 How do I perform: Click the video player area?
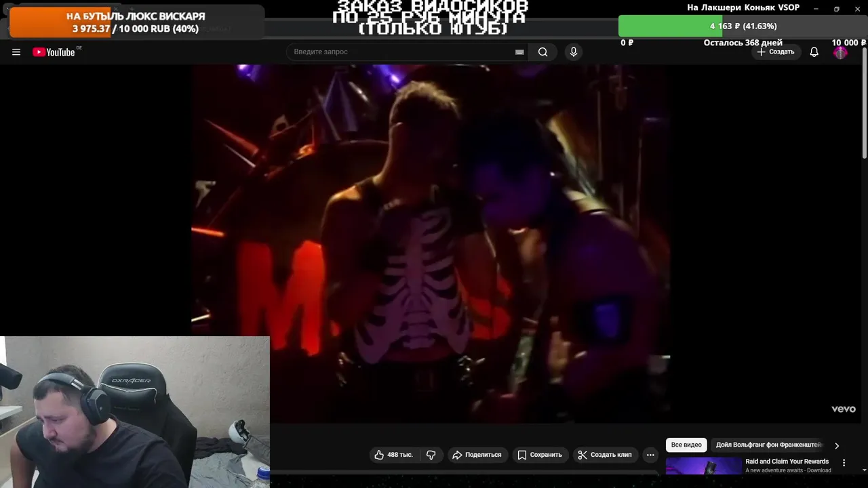tap(431, 244)
